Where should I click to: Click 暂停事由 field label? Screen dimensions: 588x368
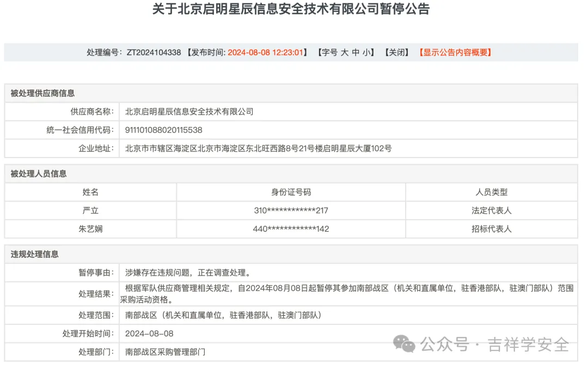coord(96,273)
